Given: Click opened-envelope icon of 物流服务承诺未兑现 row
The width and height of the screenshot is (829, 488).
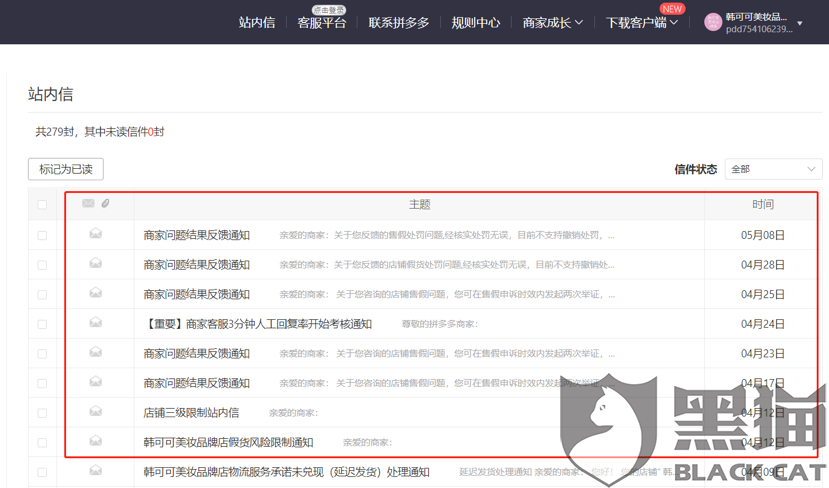Looking at the screenshot, I should (x=96, y=470).
